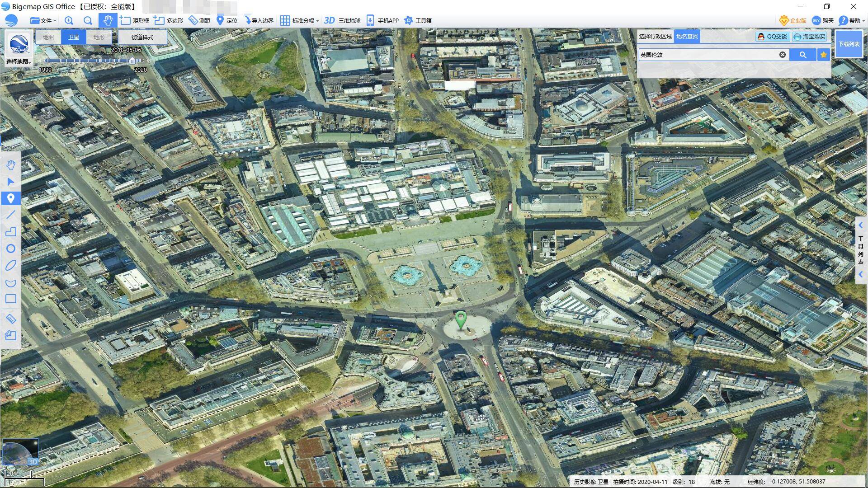Click the 购买 buy button

[x=823, y=20]
